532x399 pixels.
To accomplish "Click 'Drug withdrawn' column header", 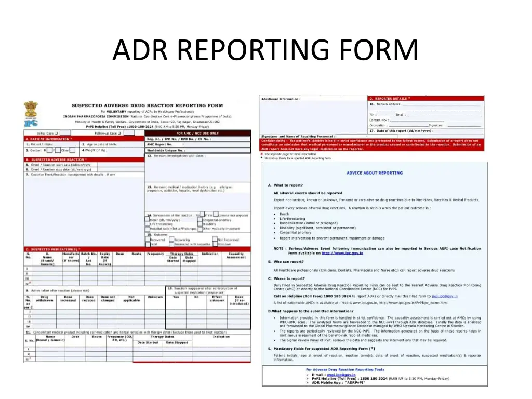I will [x=45, y=299].
